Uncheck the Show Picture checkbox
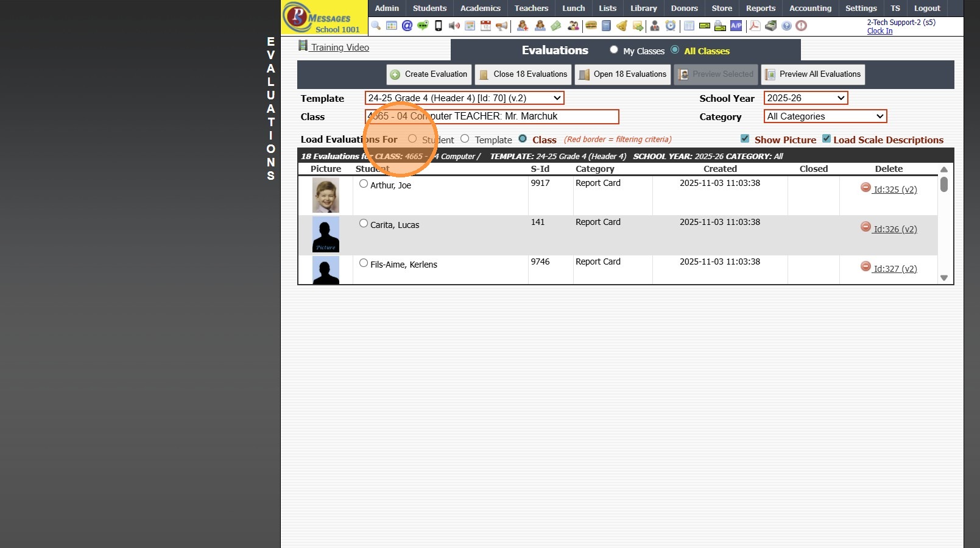Screen dimensions: 980x548 tap(745, 139)
